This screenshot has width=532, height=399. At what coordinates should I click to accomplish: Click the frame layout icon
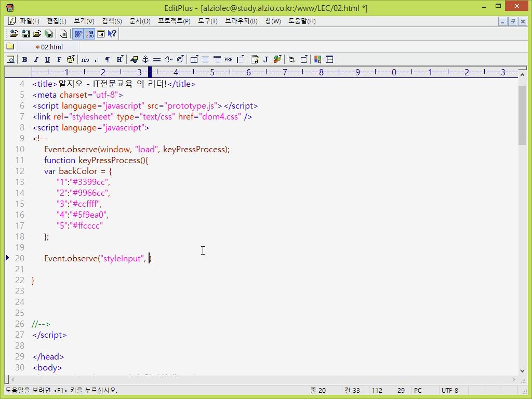[x=329, y=60]
